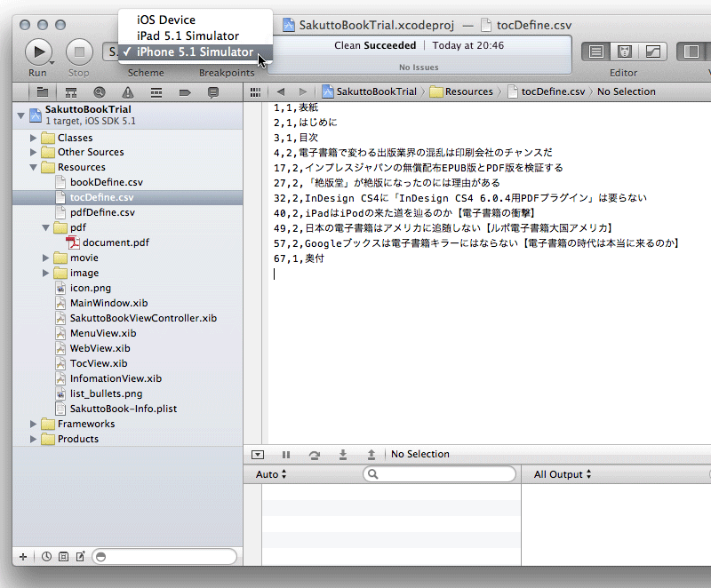This screenshot has height=588, width=711.
Task: Click the Stop button
Action: [79, 52]
